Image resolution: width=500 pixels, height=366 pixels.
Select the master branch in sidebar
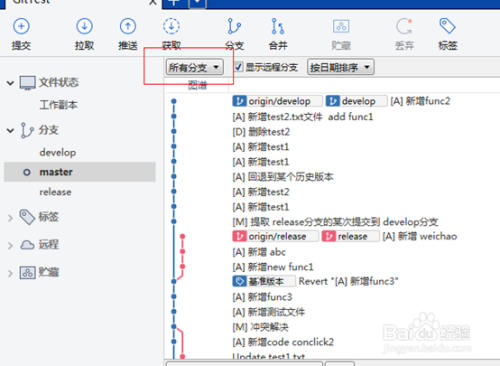point(80,172)
